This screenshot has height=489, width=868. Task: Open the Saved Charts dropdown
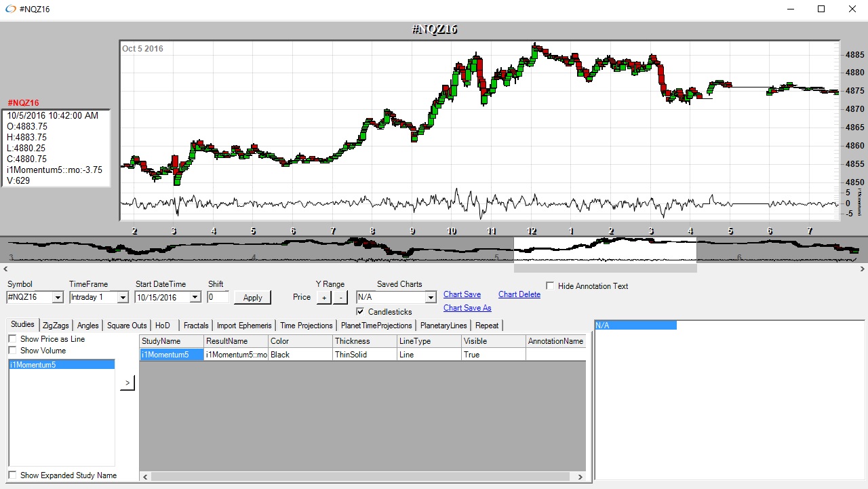coord(430,297)
